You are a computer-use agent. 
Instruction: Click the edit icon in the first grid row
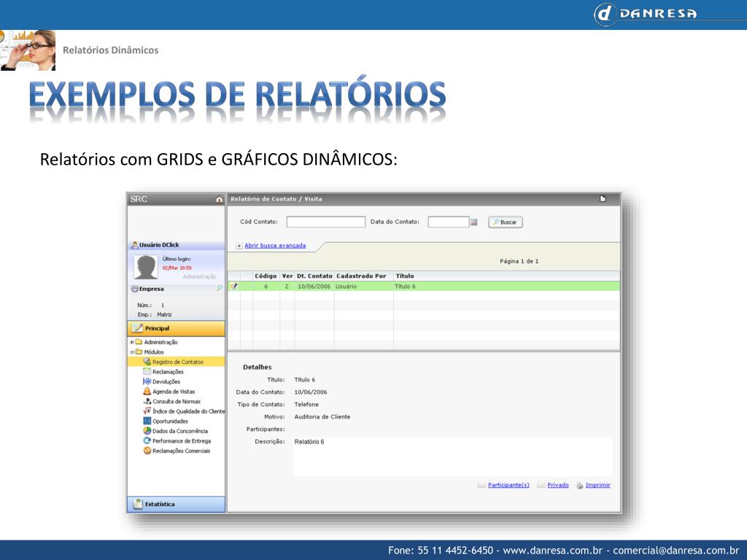(x=233, y=287)
